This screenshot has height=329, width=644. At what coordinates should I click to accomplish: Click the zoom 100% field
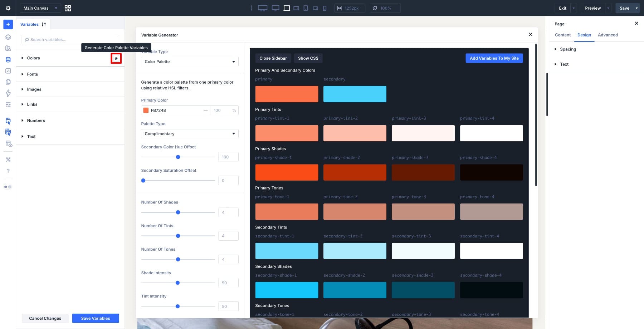[x=385, y=8]
